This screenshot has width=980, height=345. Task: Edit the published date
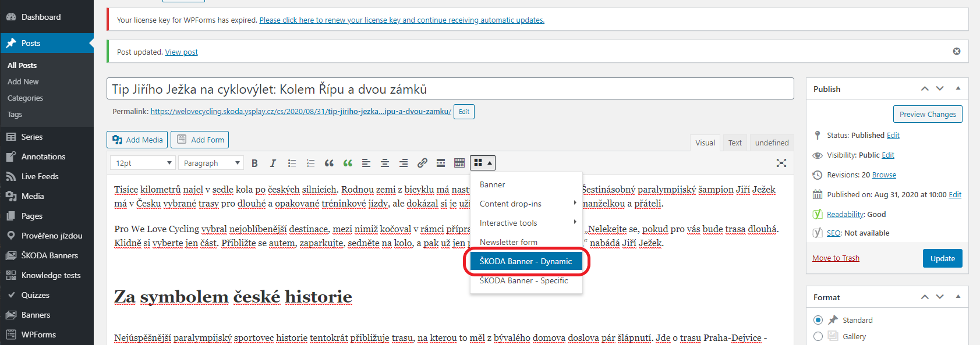[x=955, y=194]
